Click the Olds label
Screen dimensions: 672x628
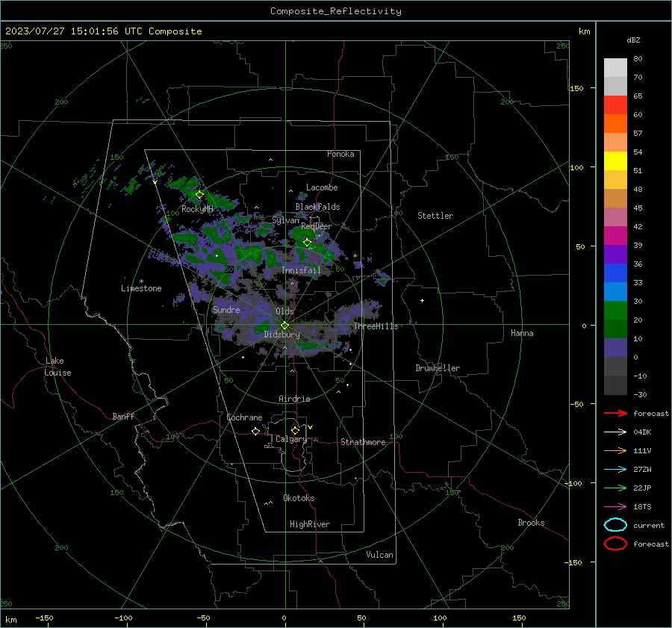(284, 311)
